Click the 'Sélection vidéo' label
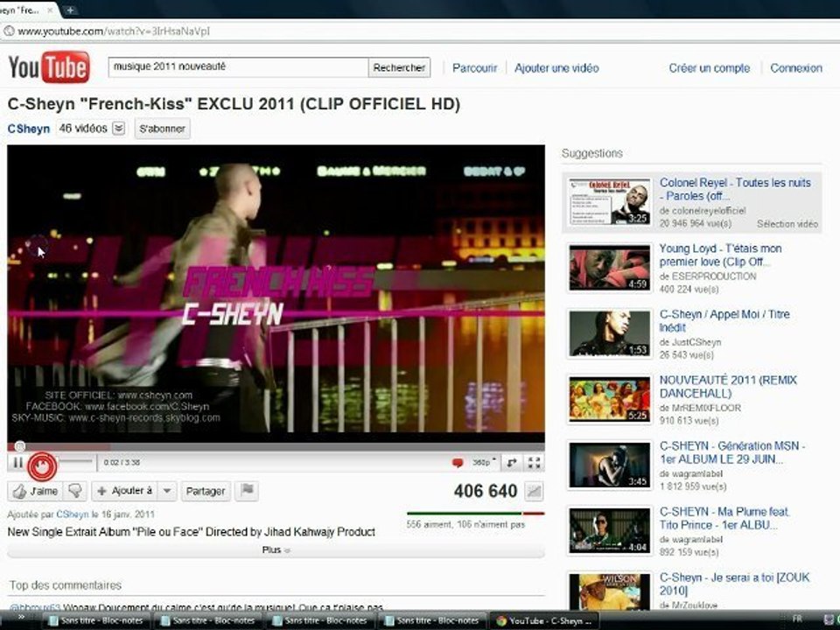Screen dimensions: 840x630 [x=787, y=224]
